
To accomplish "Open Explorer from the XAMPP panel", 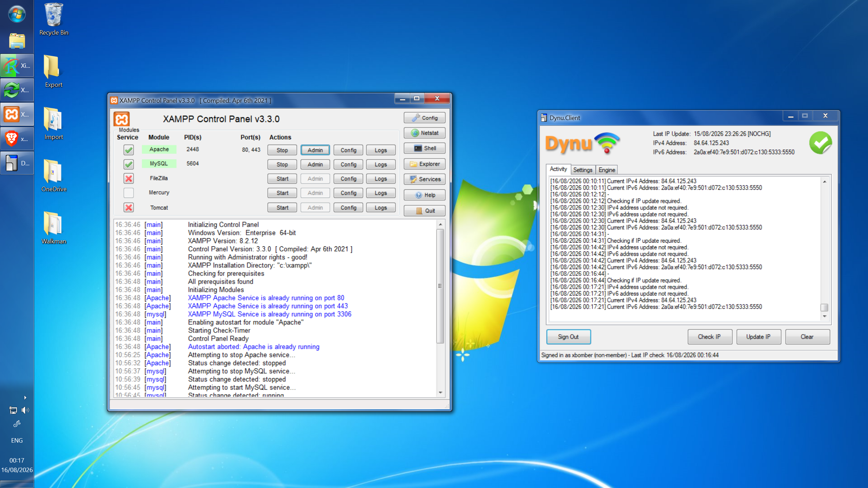I will (x=425, y=164).
